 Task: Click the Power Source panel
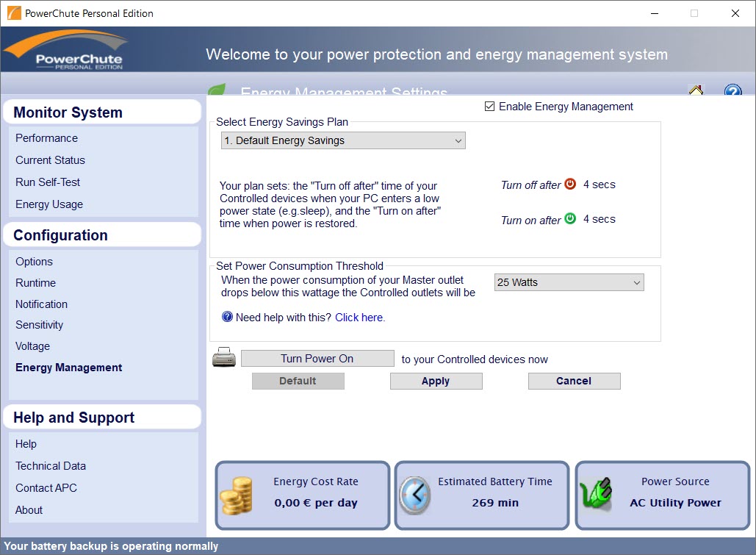pos(663,495)
